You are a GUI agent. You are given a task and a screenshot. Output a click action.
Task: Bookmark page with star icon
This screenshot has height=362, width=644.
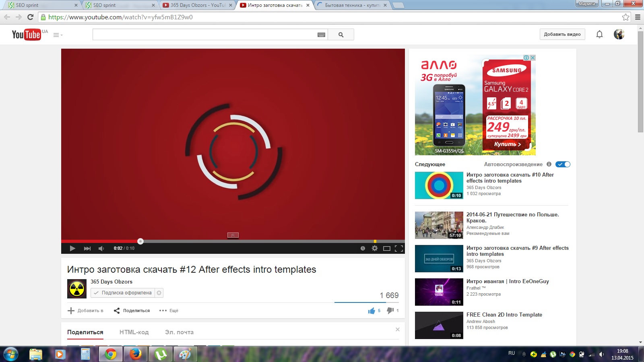point(625,17)
